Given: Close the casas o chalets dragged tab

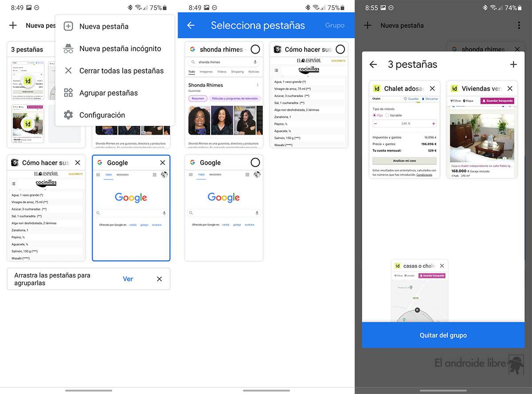Looking at the screenshot, I should (442, 266).
